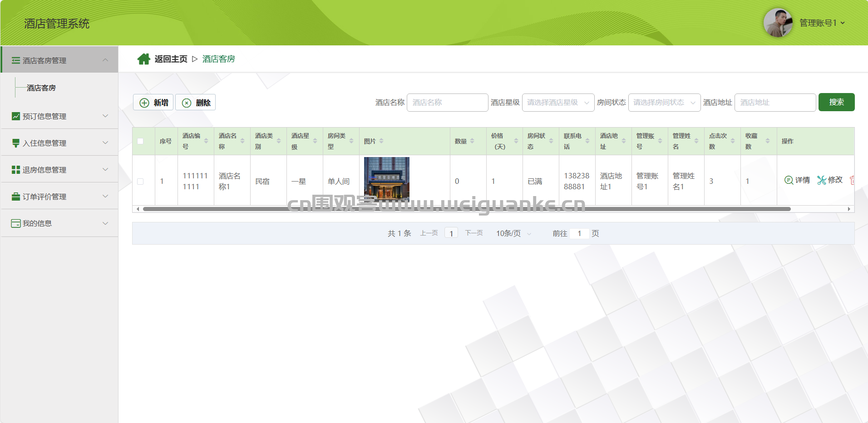Click the 预订信息管理 chart icon
Viewport: 868px width, 423px height.
coord(16,116)
